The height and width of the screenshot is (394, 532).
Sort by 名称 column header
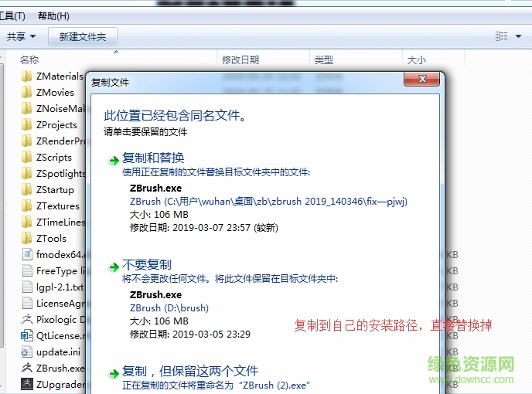coord(29,60)
